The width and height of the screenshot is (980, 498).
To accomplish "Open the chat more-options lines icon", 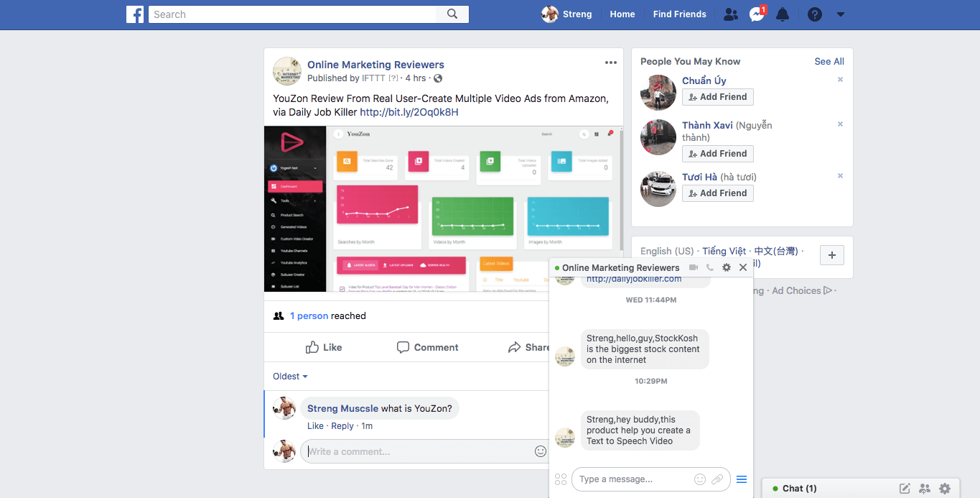I will point(742,479).
